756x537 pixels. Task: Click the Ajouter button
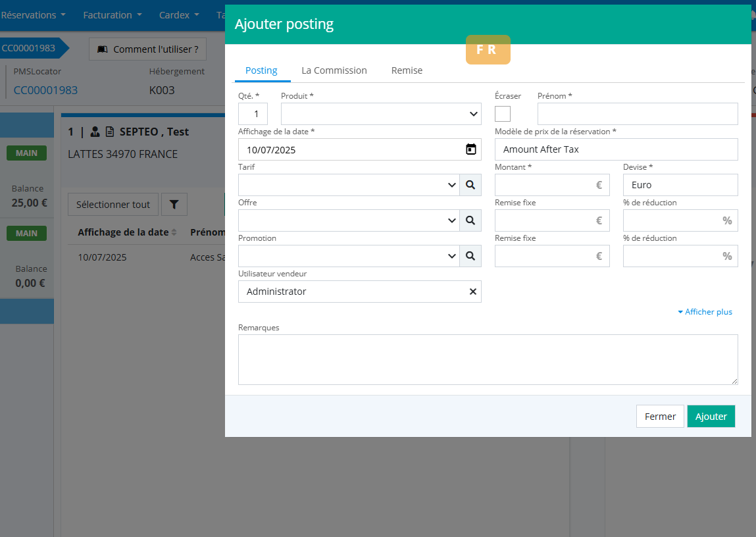pos(711,417)
